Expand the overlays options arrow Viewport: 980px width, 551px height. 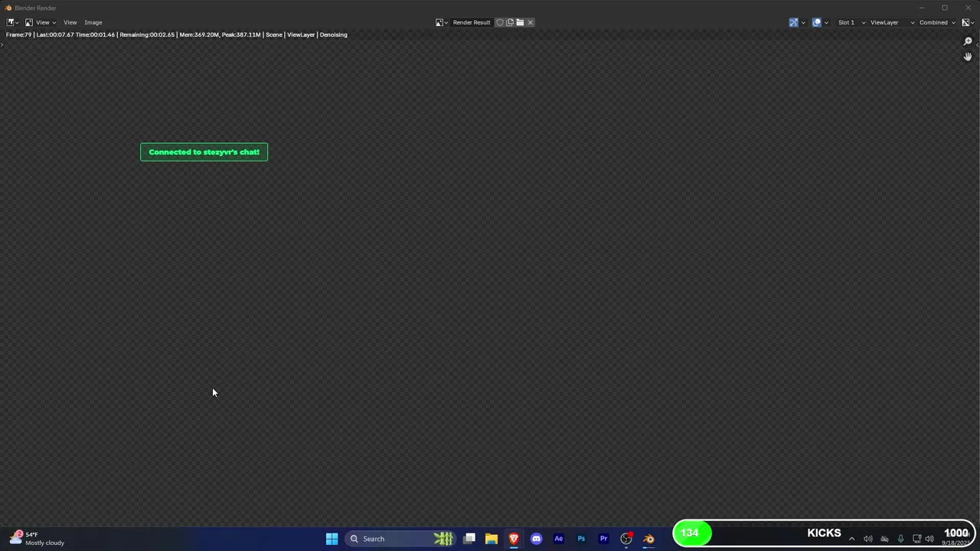coord(825,22)
